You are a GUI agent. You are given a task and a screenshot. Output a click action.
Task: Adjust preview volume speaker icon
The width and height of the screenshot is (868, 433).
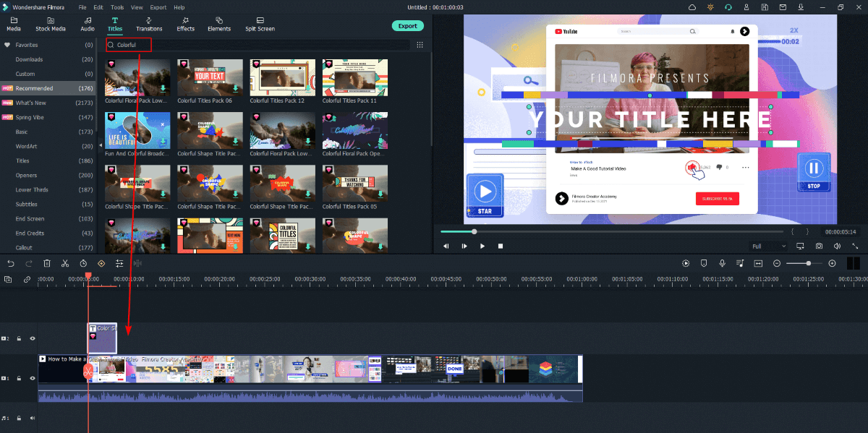837,246
